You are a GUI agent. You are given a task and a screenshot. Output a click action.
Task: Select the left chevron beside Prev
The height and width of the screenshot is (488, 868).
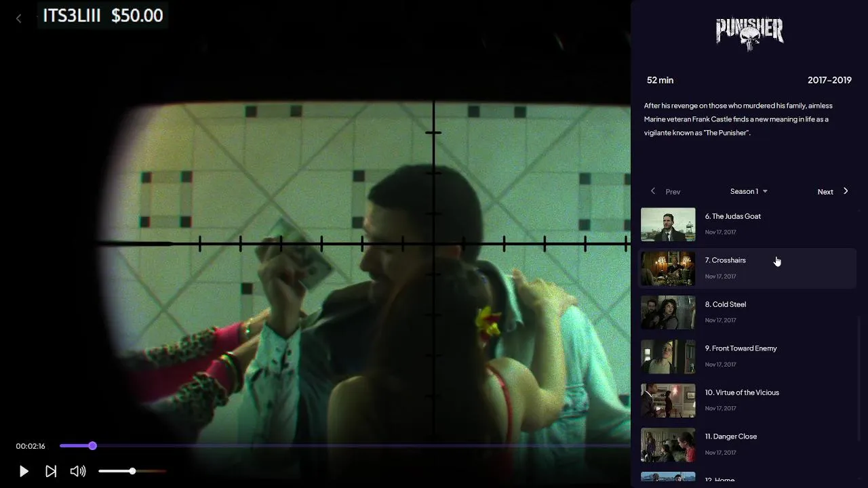pos(653,191)
